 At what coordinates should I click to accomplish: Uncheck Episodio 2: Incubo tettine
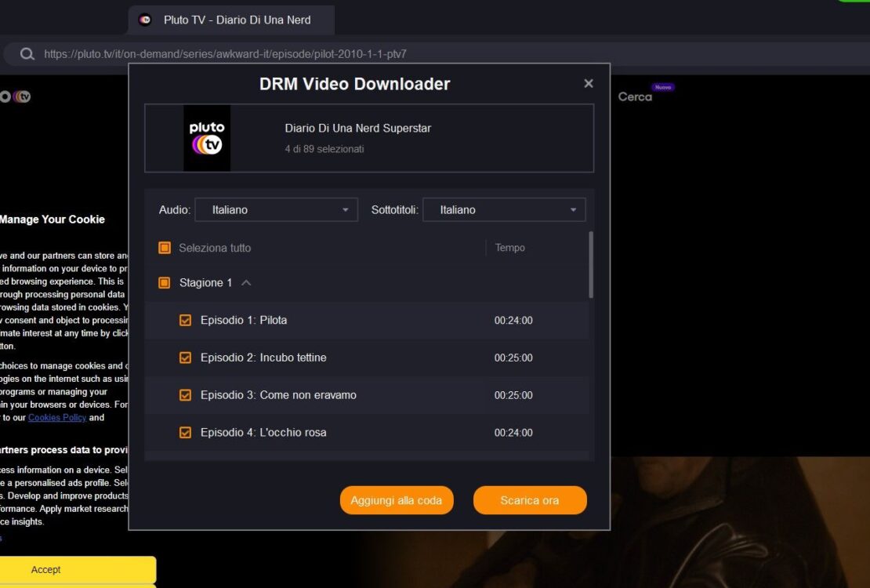[x=185, y=358]
